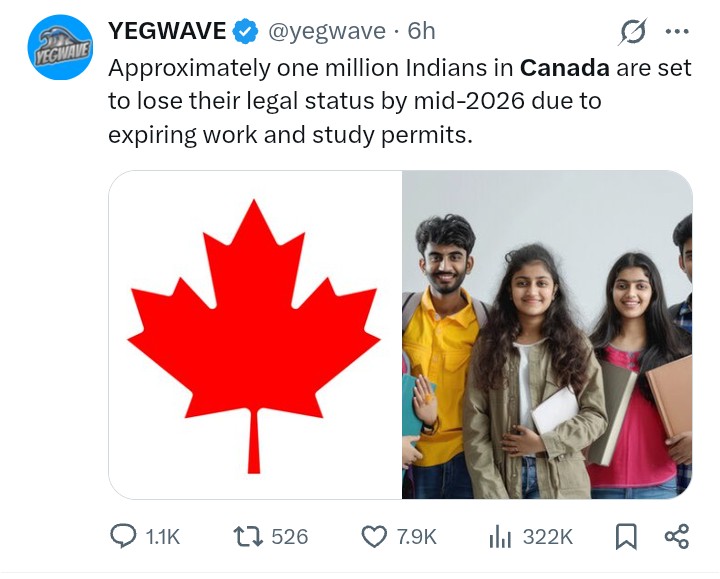The image size is (720, 579).
Task: Open the maple leaf image
Action: (255, 335)
